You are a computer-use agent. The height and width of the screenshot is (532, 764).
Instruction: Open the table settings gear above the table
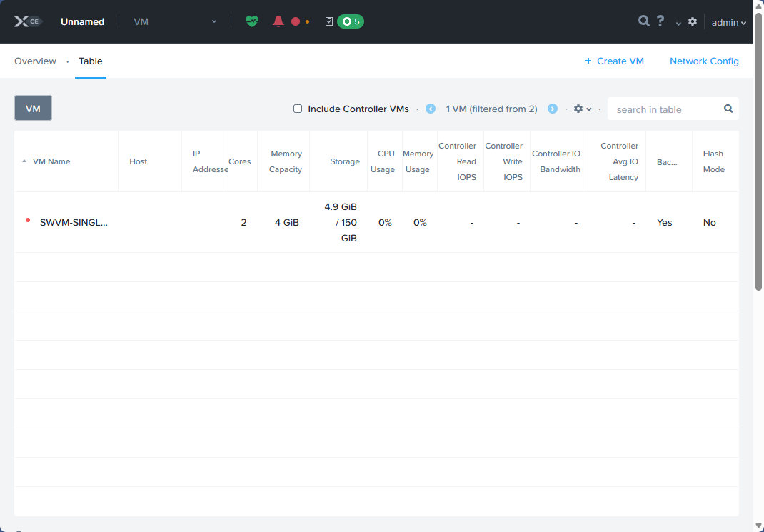[x=578, y=109]
